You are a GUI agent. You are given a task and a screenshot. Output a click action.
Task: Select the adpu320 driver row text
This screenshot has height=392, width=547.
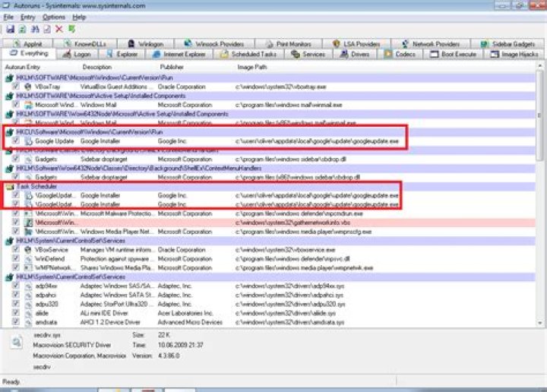pyautogui.click(x=46, y=304)
